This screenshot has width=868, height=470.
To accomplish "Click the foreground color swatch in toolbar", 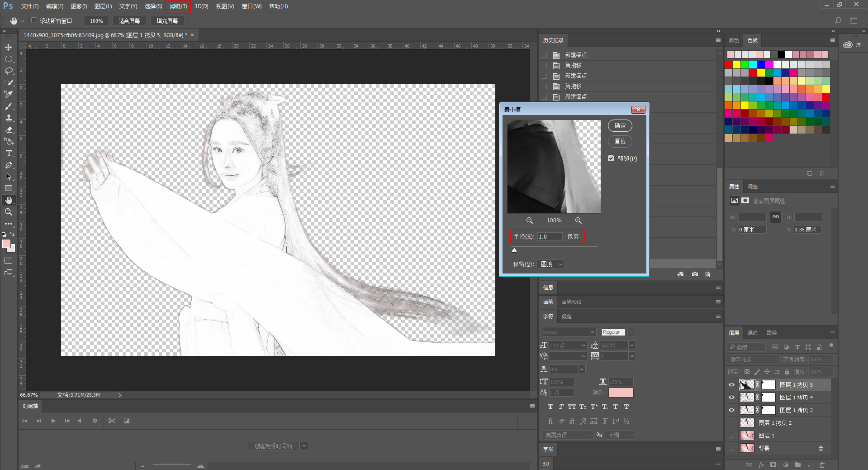I will 6,244.
